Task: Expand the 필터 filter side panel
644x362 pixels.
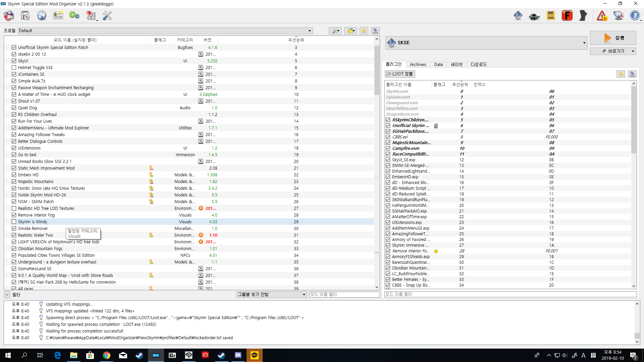Action: point(7,295)
